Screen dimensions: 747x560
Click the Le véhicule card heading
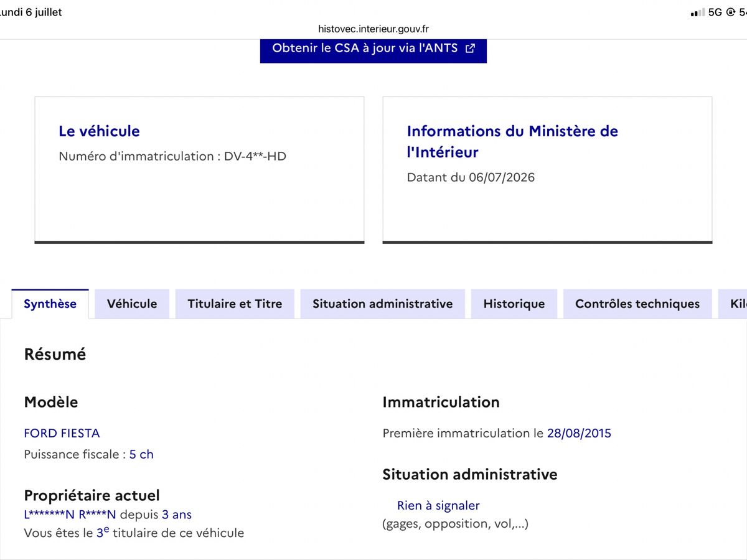(x=99, y=131)
